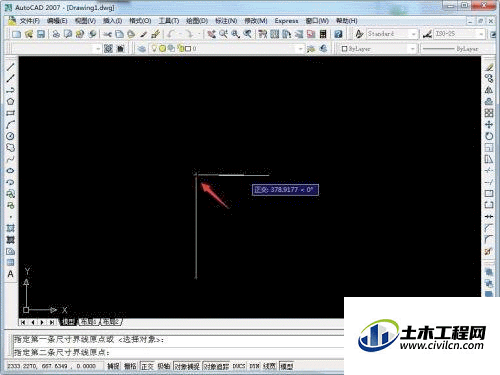Screen dimensions: 500x375
Task: Toggle 极轴 polar tracking in status bar
Action: [x=164, y=366]
